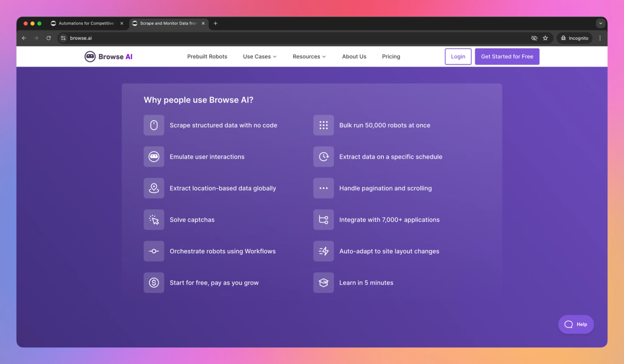This screenshot has height=364, width=624.
Task: Click the text Learn in 5 minutes
Action: point(367,283)
